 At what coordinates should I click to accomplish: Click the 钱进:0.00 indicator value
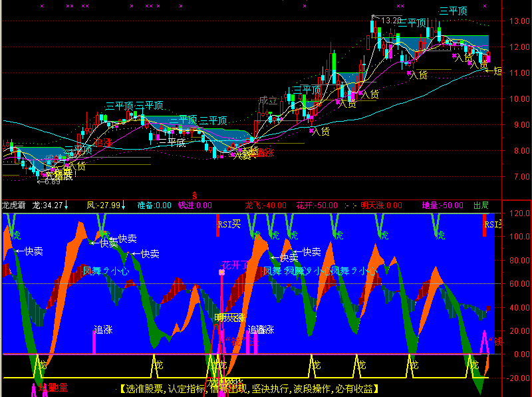pyautogui.click(x=195, y=205)
